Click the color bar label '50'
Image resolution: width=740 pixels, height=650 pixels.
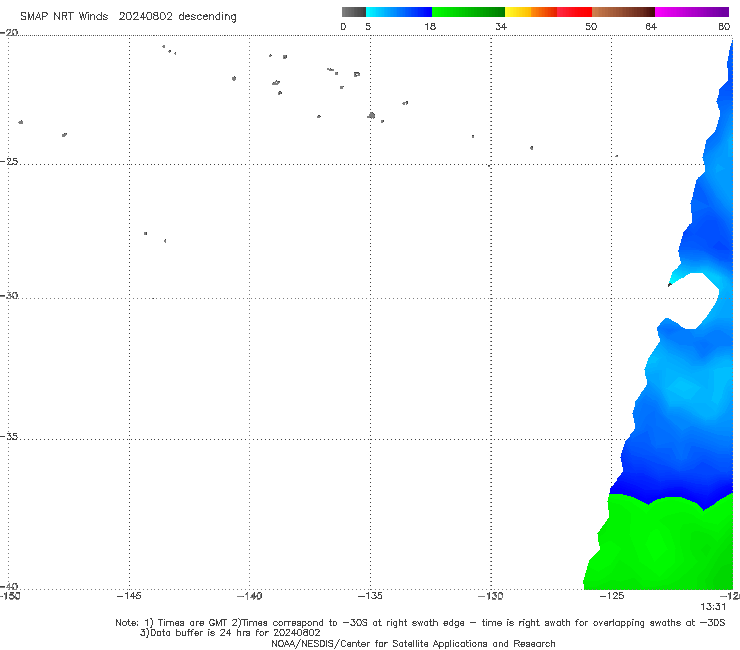(x=591, y=26)
